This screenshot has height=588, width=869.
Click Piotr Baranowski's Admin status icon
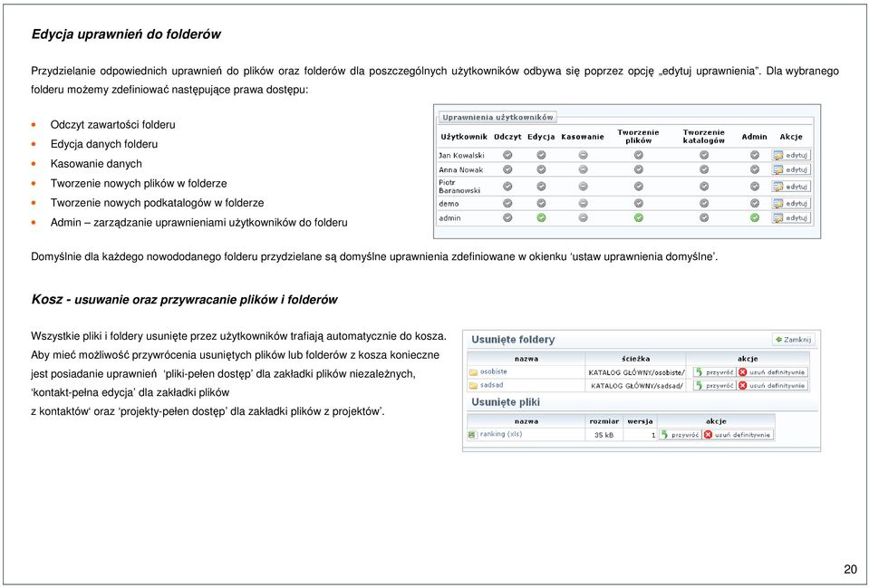754,187
